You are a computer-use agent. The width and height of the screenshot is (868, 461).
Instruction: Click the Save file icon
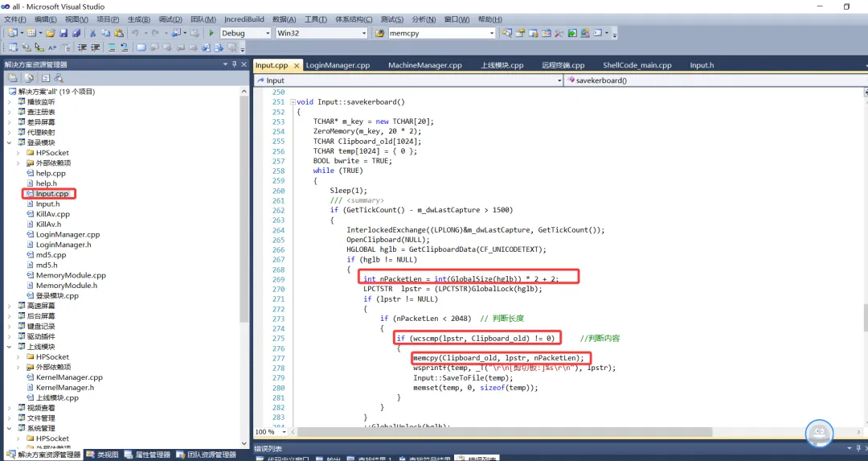tap(63, 33)
